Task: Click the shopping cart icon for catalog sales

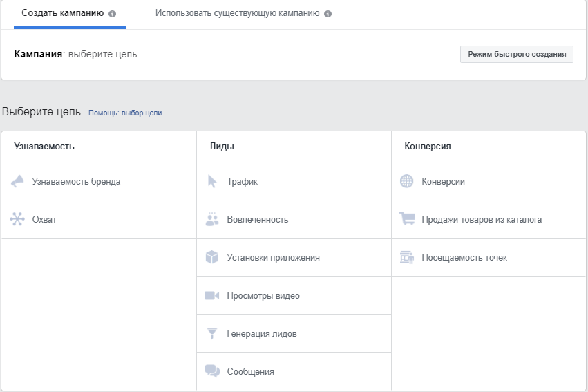Action: pyautogui.click(x=407, y=219)
